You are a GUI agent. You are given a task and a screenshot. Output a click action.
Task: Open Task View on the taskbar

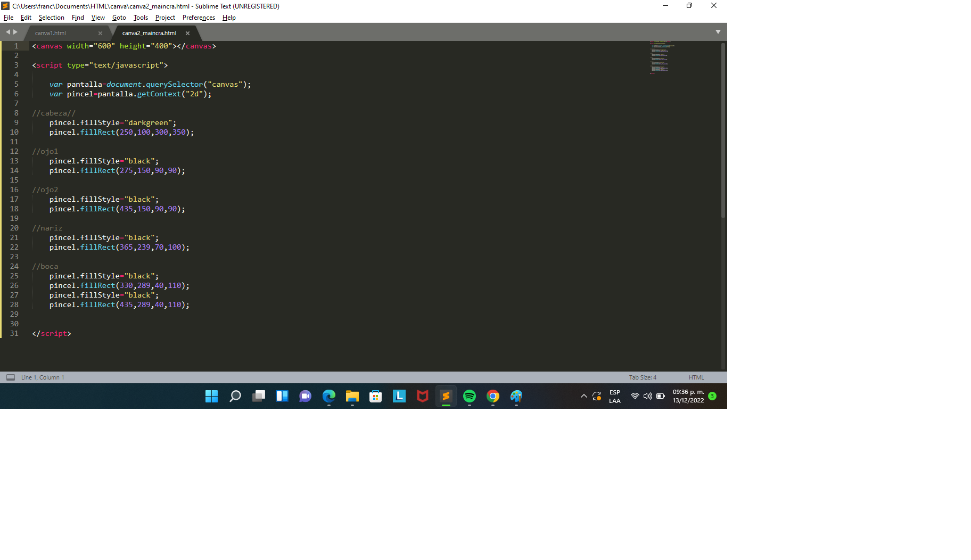coord(259,396)
